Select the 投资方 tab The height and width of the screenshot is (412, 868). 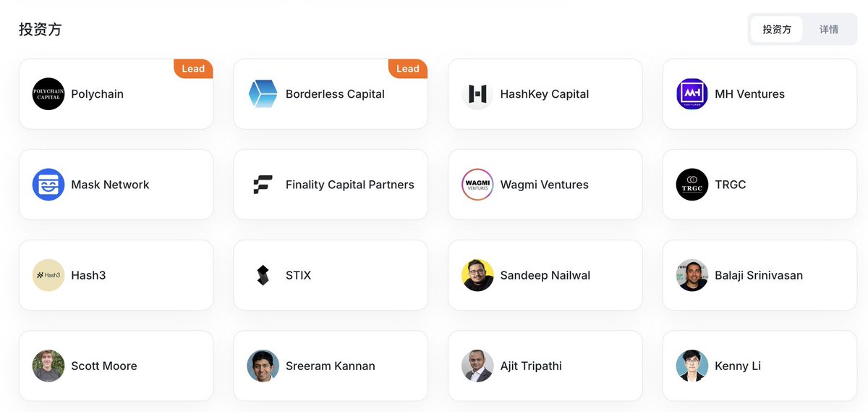pyautogui.click(x=777, y=30)
